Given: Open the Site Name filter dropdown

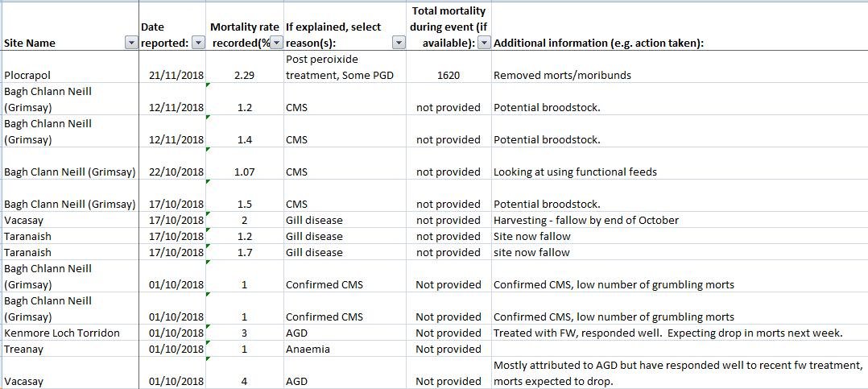Looking at the screenshot, I should pos(131,43).
